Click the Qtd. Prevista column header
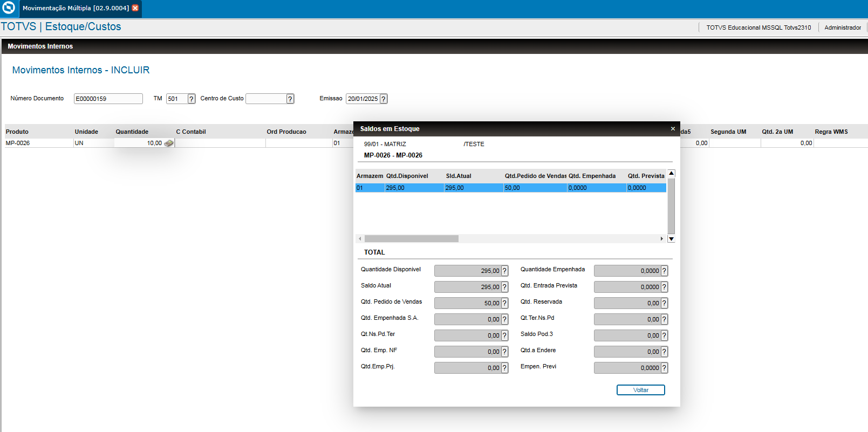The image size is (868, 432). (x=646, y=176)
